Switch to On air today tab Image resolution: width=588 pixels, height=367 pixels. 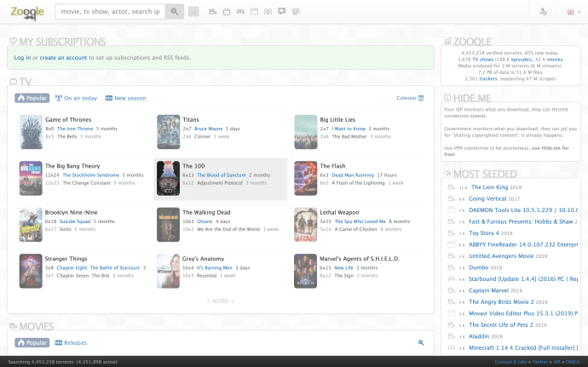click(x=76, y=98)
